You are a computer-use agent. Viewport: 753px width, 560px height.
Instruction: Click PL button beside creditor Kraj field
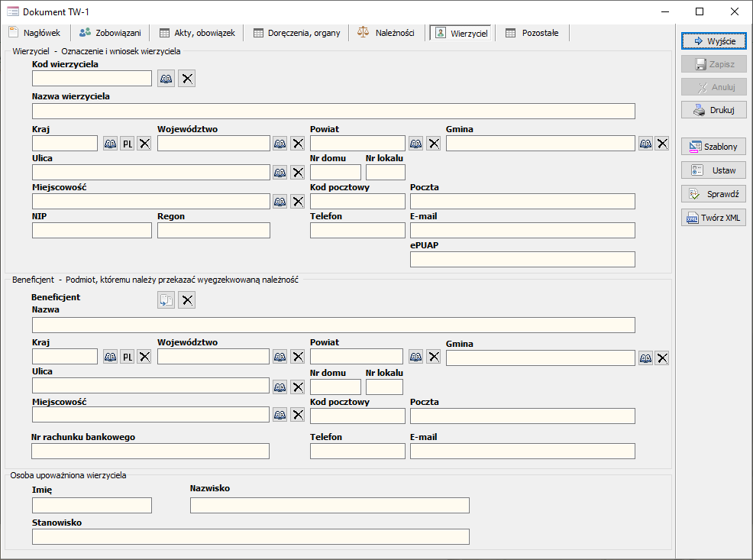(x=128, y=143)
